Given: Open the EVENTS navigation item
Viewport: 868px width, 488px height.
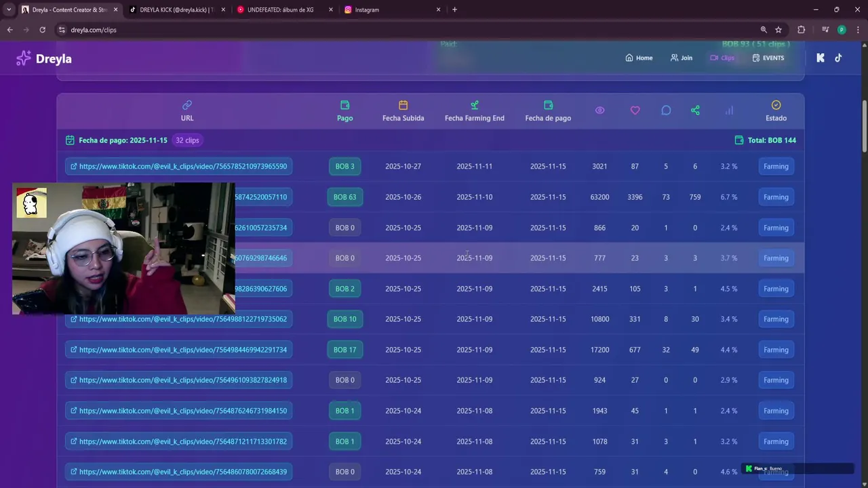Looking at the screenshot, I should tap(768, 58).
